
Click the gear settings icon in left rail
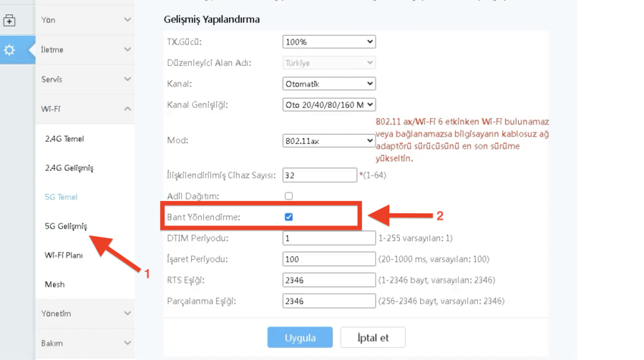9,50
